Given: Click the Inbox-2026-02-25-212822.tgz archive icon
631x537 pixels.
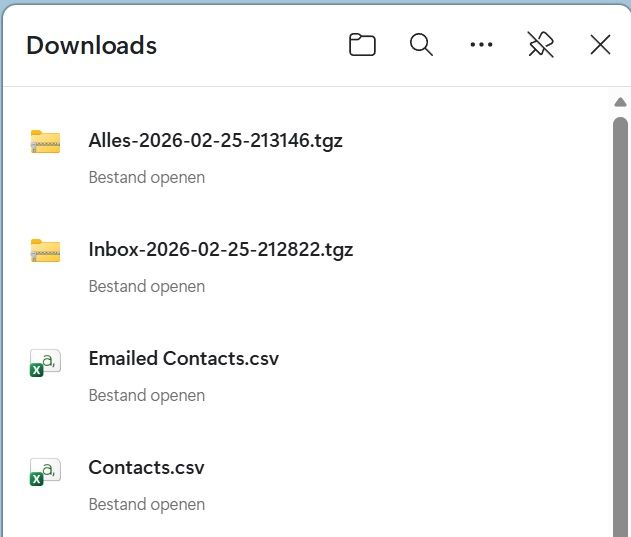Looking at the screenshot, I should coord(45,251).
